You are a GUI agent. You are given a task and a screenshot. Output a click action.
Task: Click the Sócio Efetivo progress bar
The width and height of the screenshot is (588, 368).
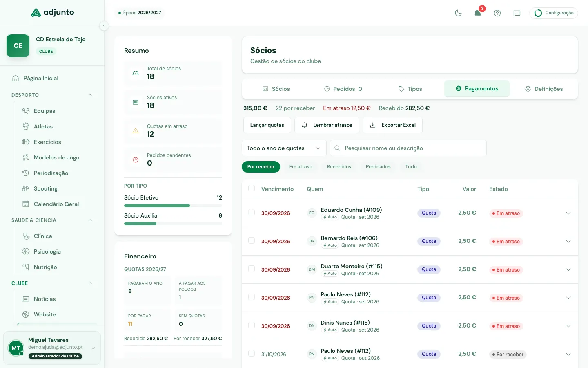173,206
